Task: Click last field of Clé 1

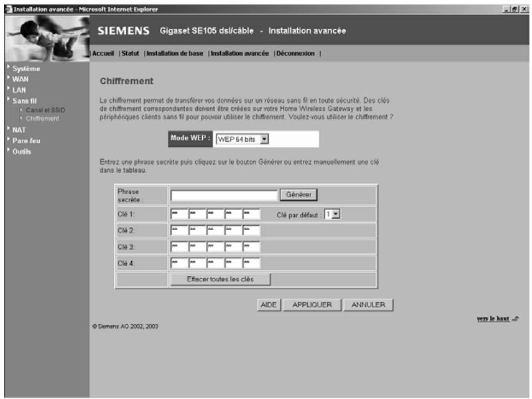Action: (x=252, y=214)
